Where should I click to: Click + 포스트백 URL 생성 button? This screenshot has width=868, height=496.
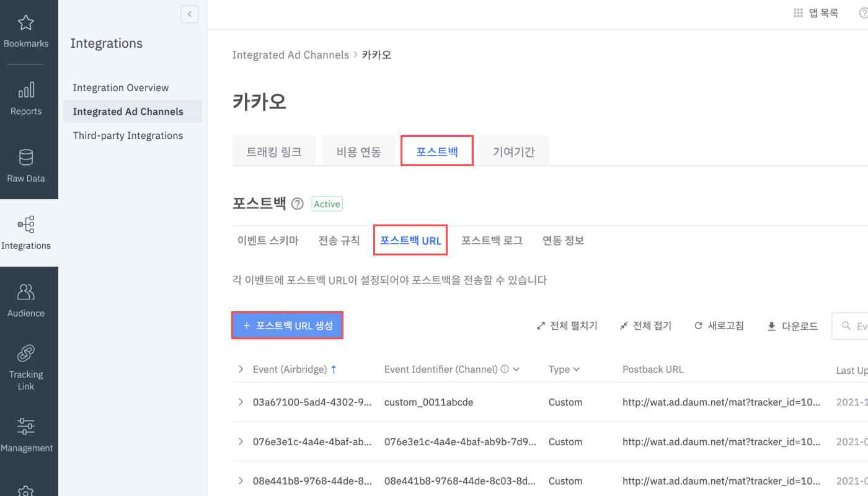pos(287,325)
